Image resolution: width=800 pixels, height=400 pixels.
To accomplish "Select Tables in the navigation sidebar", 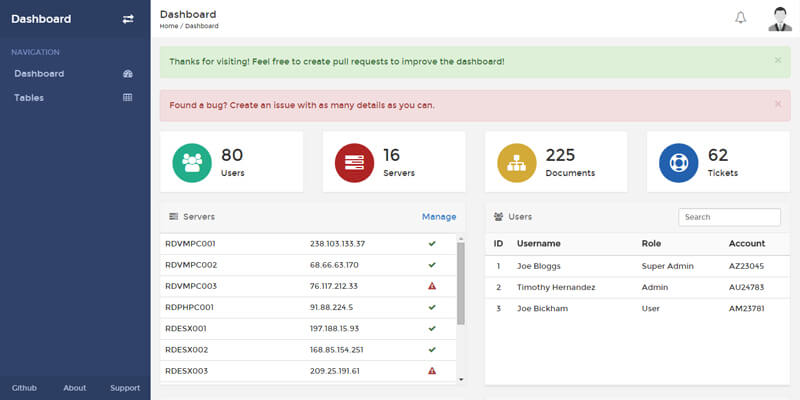I will 29,98.
